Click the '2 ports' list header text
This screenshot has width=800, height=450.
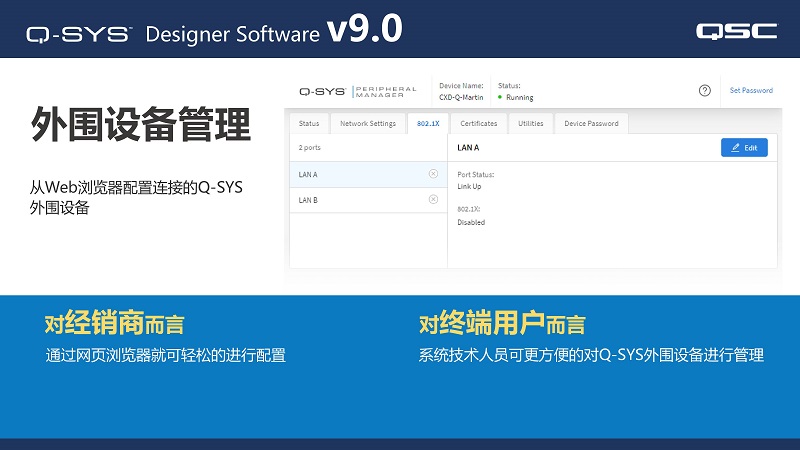(x=310, y=147)
